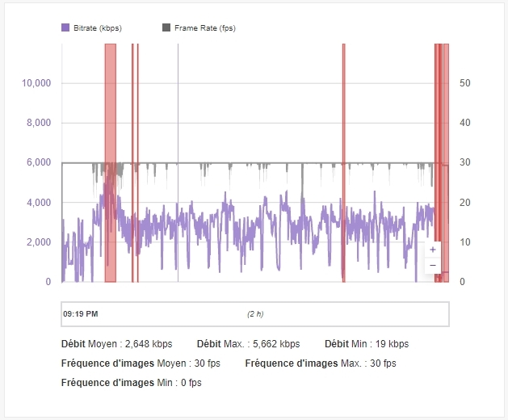Viewport: 508px width, 420px height.
Task: Click the wide red event band near the start
Action: 111,163
